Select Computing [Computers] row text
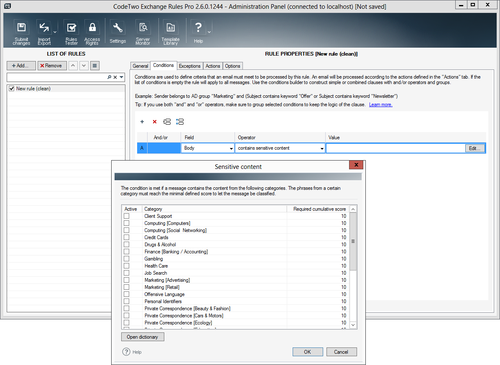Screen dimensions: 500x365 167,223
